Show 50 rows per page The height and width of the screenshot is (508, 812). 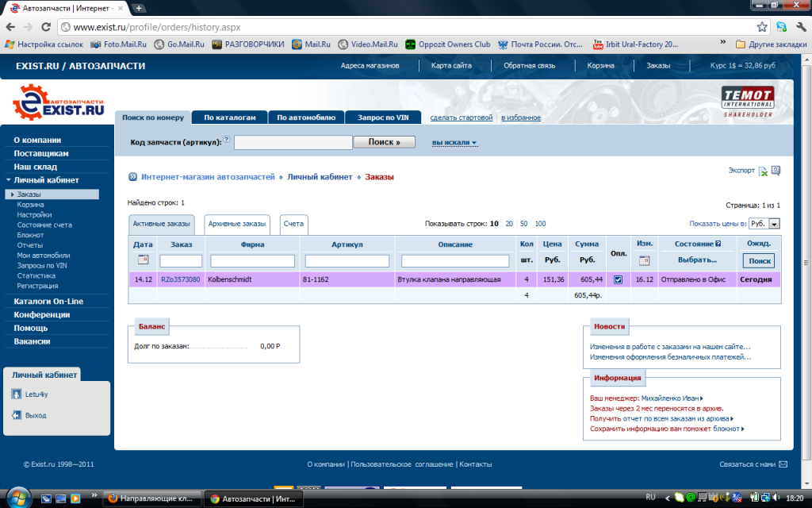click(523, 224)
